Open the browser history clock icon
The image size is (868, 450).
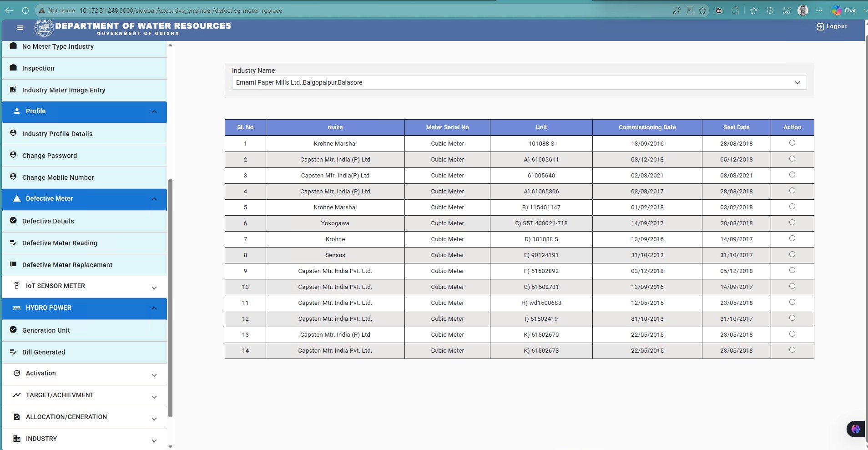click(x=770, y=10)
